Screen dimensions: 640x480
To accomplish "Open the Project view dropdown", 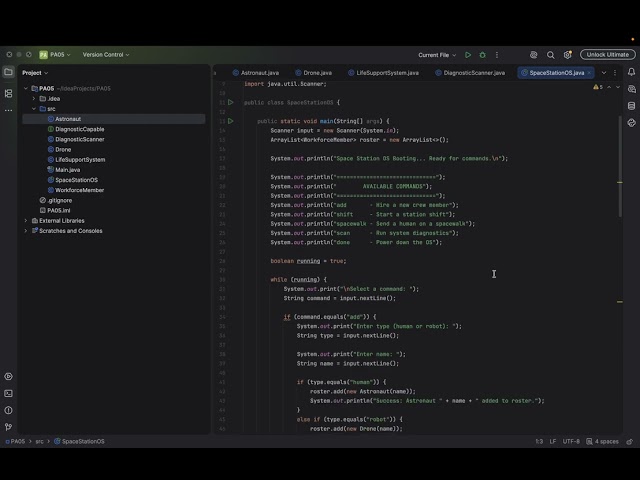I will tap(35, 73).
